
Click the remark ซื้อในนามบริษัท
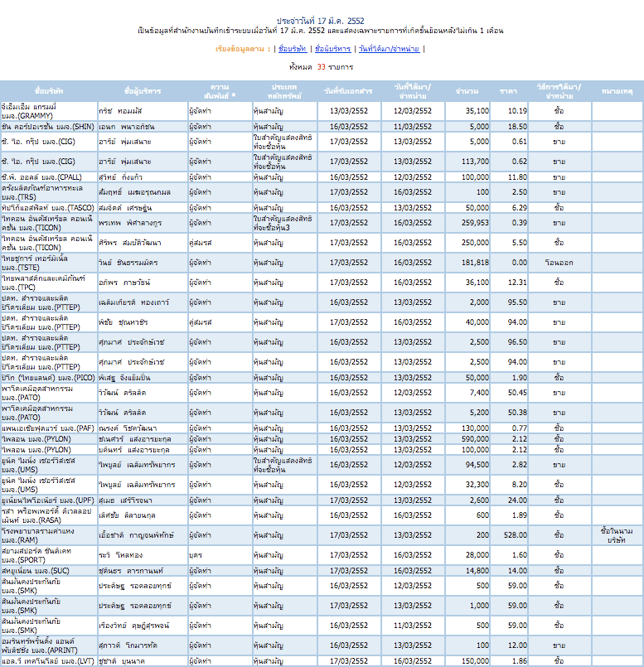(x=617, y=535)
